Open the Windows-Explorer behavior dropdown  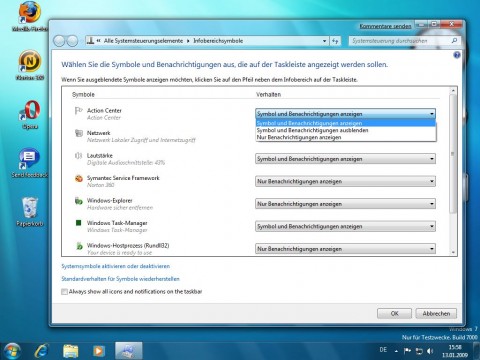(x=345, y=204)
